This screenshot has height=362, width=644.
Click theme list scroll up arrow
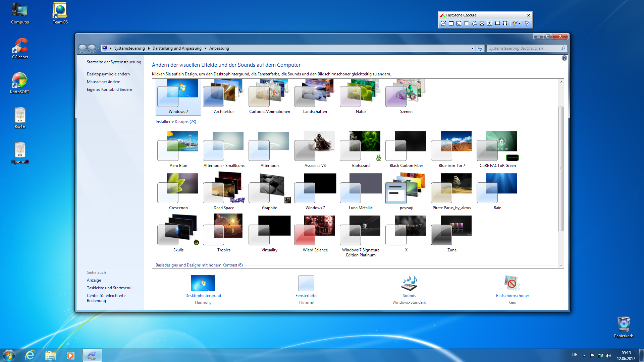coord(561,82)
